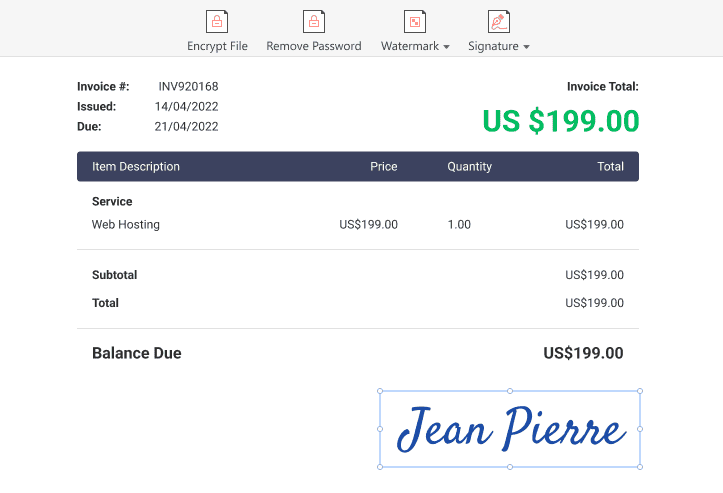Click the invoice number INV920168
This screenshot has width=723, height=493.
[x=188, y=87]
